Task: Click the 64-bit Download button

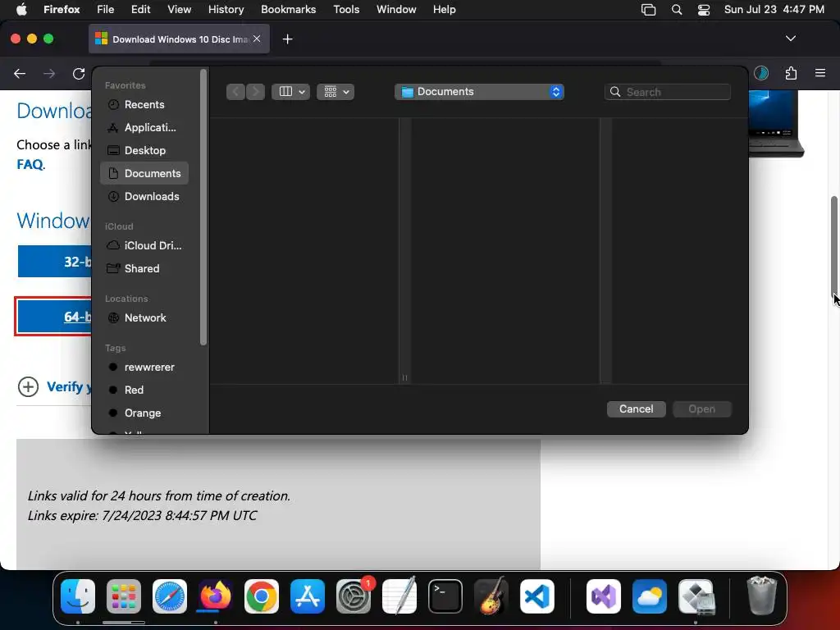Action: [x=54, y=317]
